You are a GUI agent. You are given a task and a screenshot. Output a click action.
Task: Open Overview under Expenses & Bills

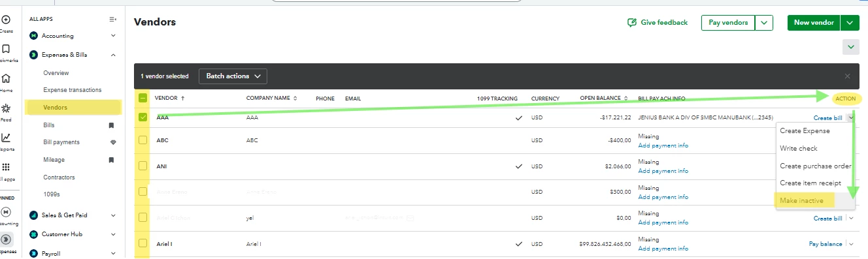[56, 73]
